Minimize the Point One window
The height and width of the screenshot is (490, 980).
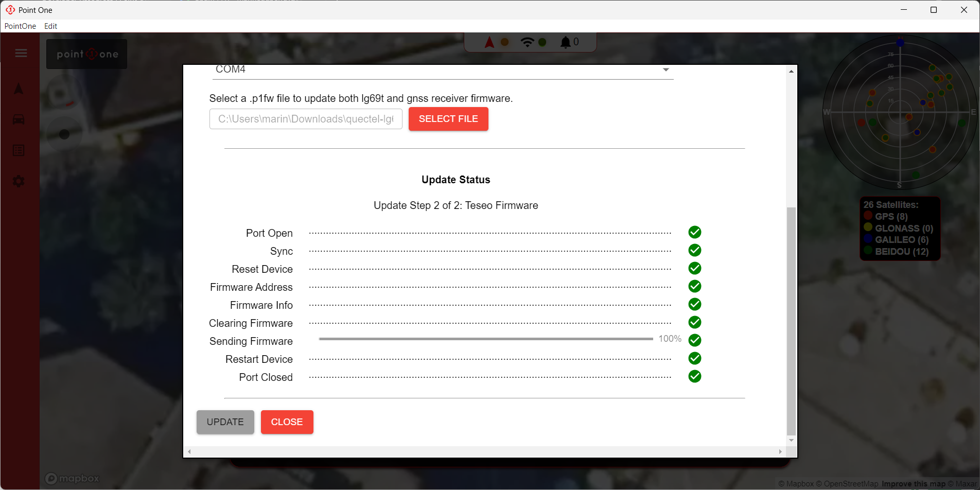pos(904,10)
